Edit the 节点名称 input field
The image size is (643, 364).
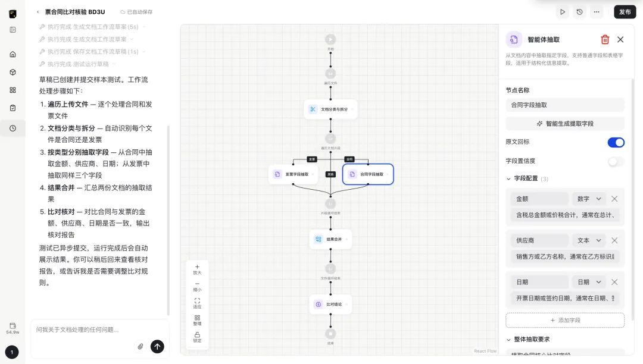564,105
